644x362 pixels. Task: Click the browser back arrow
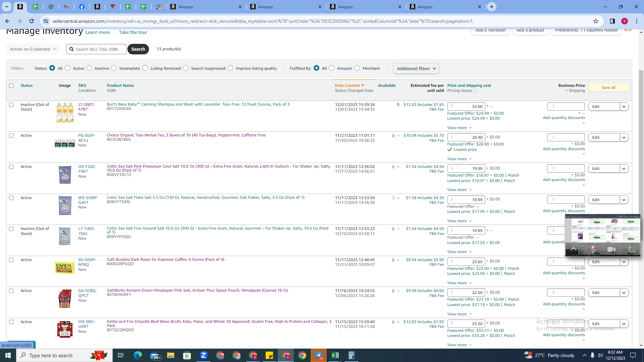(x=7, y=21)
